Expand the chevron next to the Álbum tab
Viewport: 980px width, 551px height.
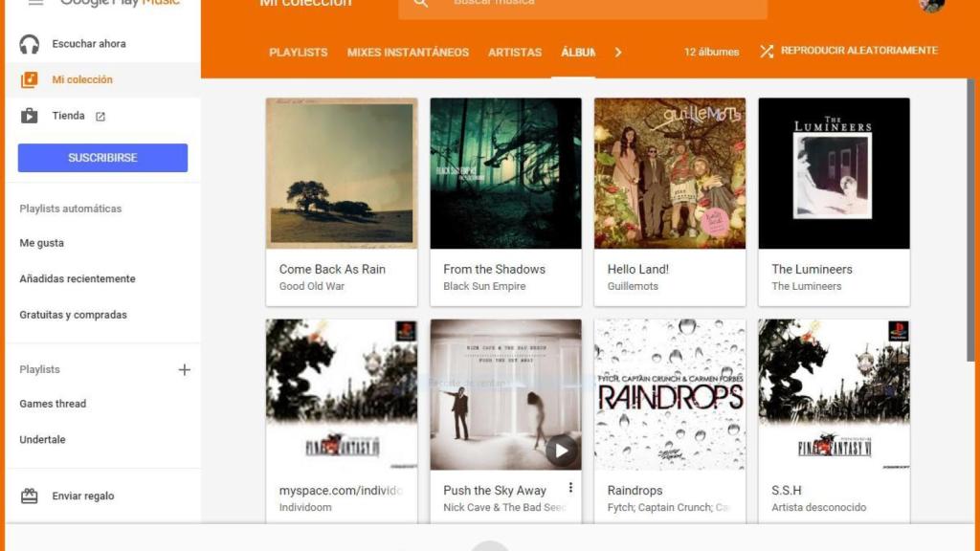click(x=618, y=52)
